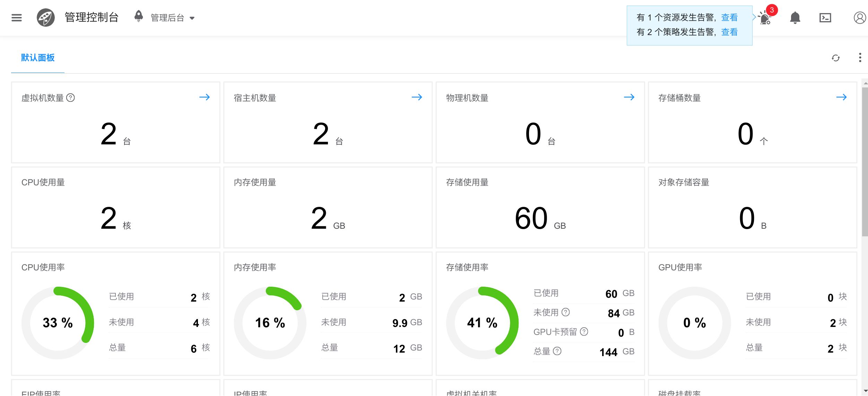Open the three-dot more options menu
The image size is (868, 396).
coord(860,58)
